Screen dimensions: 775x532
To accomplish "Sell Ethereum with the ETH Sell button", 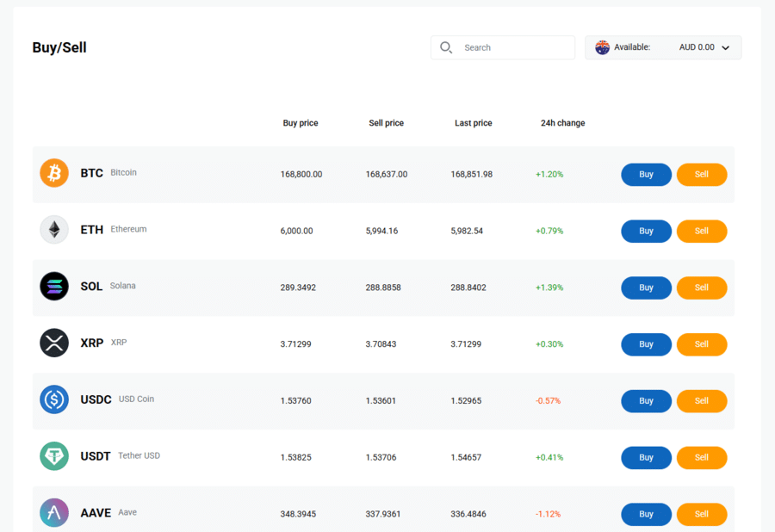I will (701, 232).
